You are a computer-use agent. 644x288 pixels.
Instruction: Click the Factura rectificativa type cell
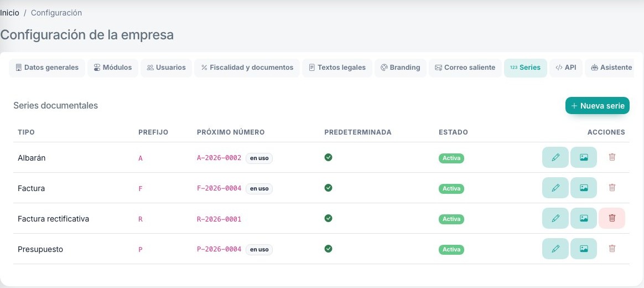(x=54, y=219)
